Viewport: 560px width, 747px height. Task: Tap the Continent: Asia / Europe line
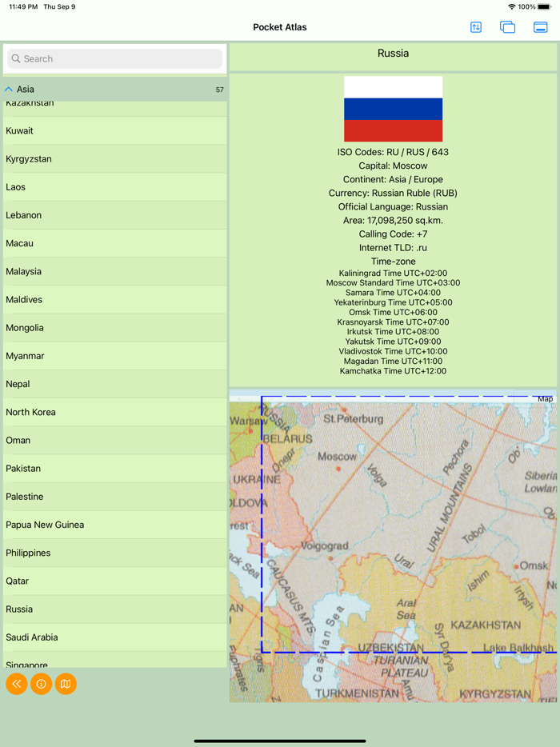point(393,179)
